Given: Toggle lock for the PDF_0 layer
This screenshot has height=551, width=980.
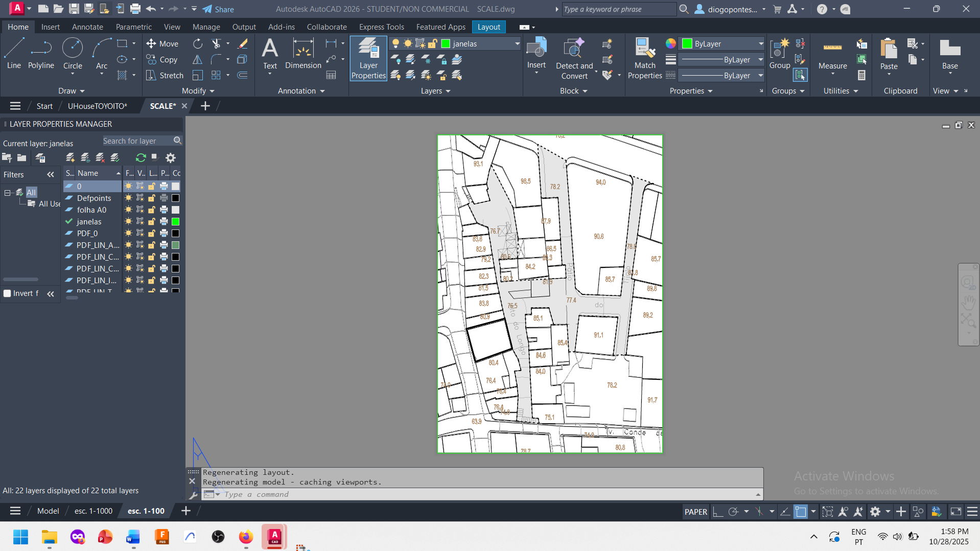Looking at the screenshot, I should click(152, 233).
